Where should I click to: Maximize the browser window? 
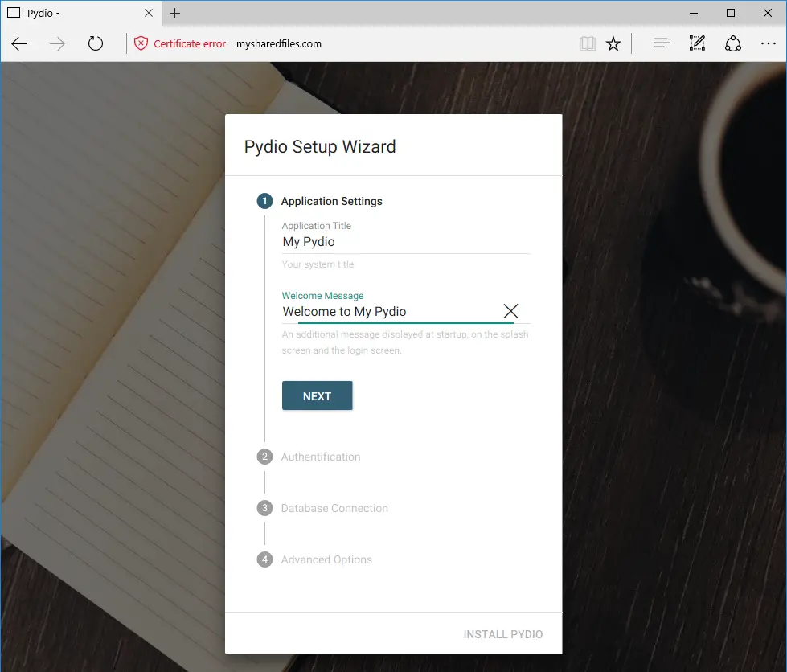coord(731,13)
